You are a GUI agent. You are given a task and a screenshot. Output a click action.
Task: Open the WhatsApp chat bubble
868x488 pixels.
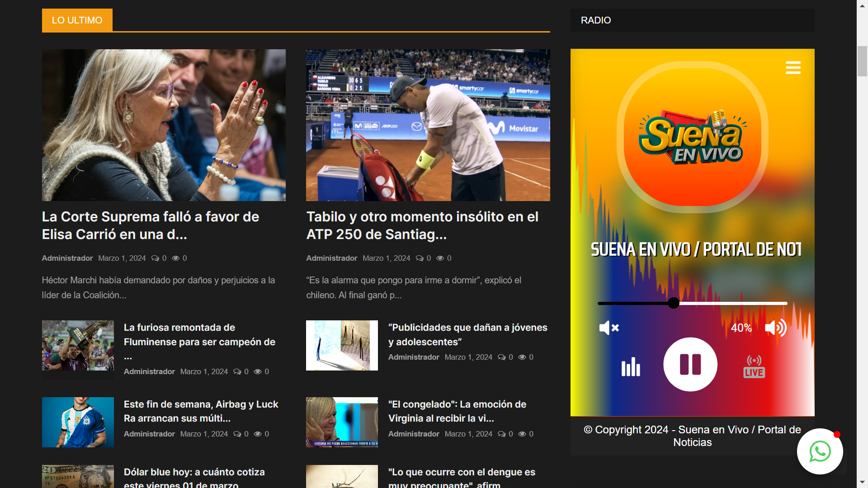click(x=820, y=451)
